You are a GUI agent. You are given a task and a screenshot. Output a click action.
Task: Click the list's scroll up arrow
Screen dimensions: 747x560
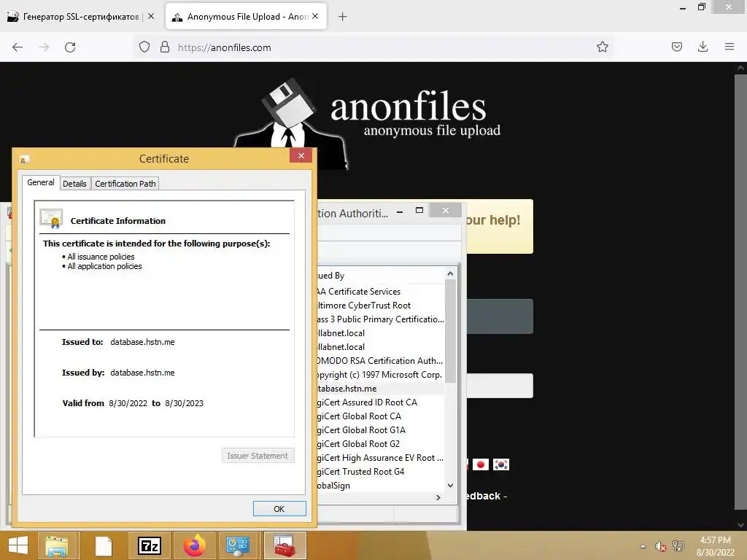(x=450, y=274)
